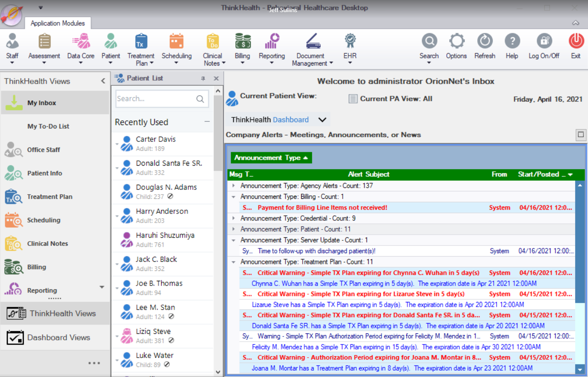This screenshot has height=377, width=588.
Task: Collapse the Treatment Plan announcement group
Action: pos(233,262)
